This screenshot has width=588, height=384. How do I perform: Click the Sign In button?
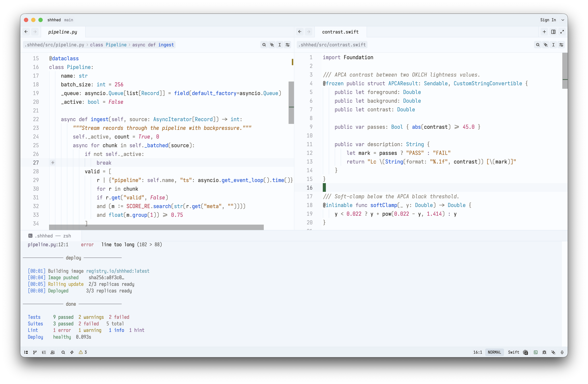click(548, 20)
